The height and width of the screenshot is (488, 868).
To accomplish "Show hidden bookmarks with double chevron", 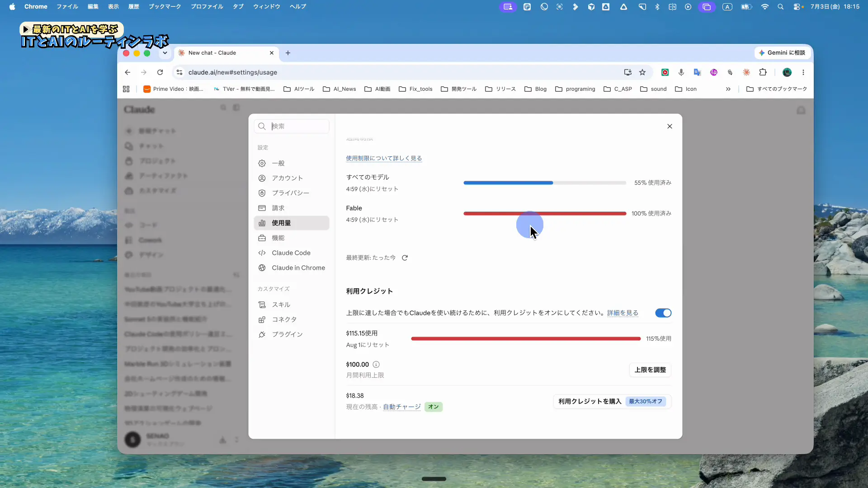I will click(x=728, y=89).
